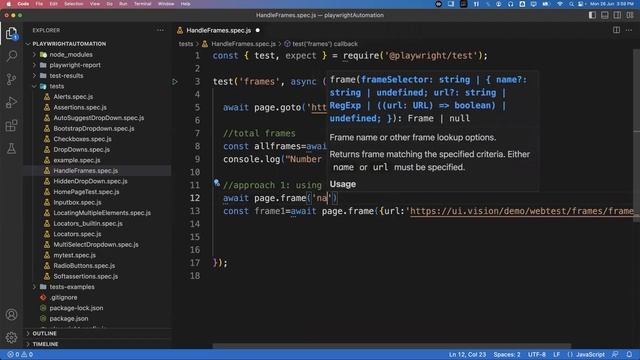Image resolution: width=640 pixels, height=360 pixels.
Task: Expand the test-results folder
Action: [x=66, y=76]
